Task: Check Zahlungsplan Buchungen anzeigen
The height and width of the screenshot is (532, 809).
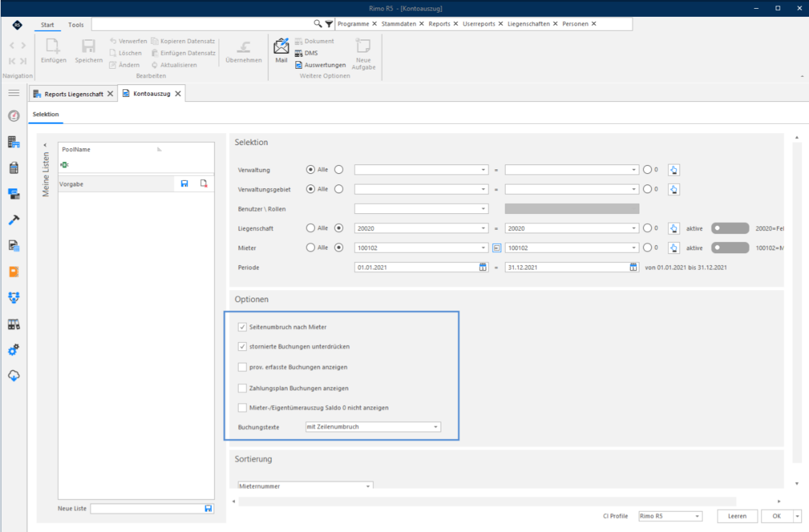Action: [243, 388]
